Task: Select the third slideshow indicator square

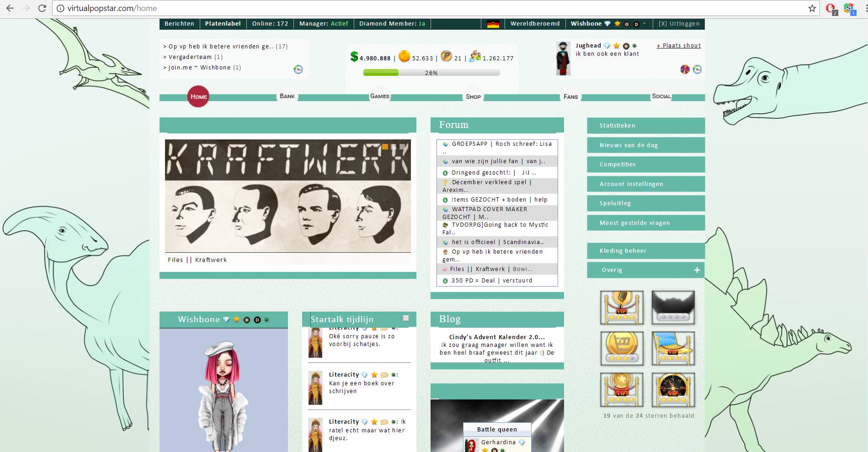Action: click(403, 147)
